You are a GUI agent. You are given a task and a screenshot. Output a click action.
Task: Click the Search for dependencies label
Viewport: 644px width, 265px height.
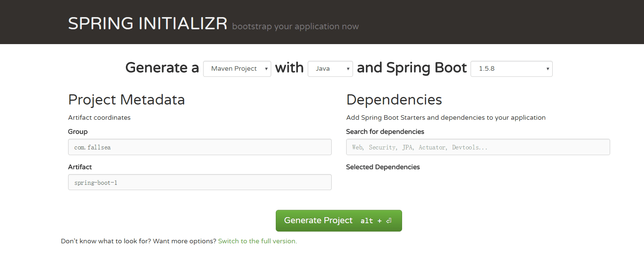(x=385, y=132)
